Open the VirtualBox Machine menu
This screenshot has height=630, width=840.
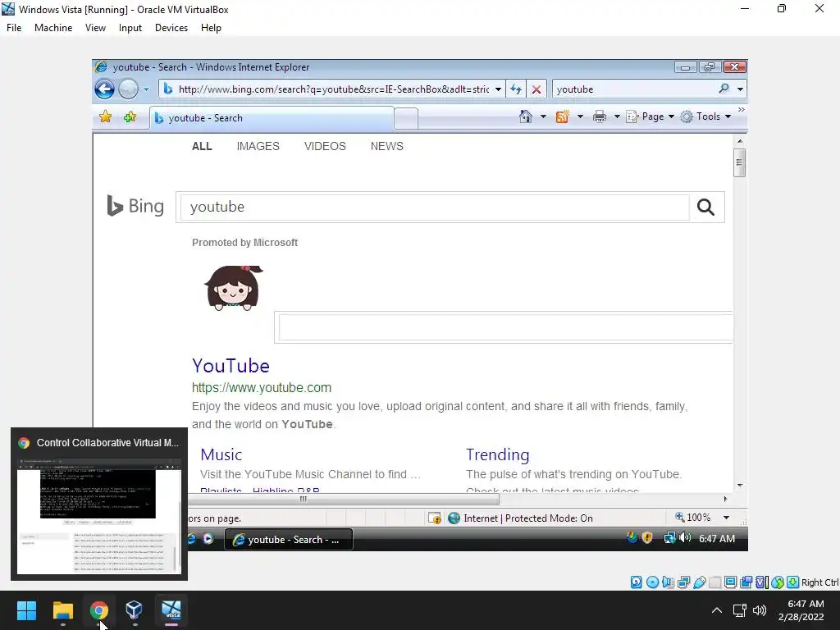tap(53, 28)
